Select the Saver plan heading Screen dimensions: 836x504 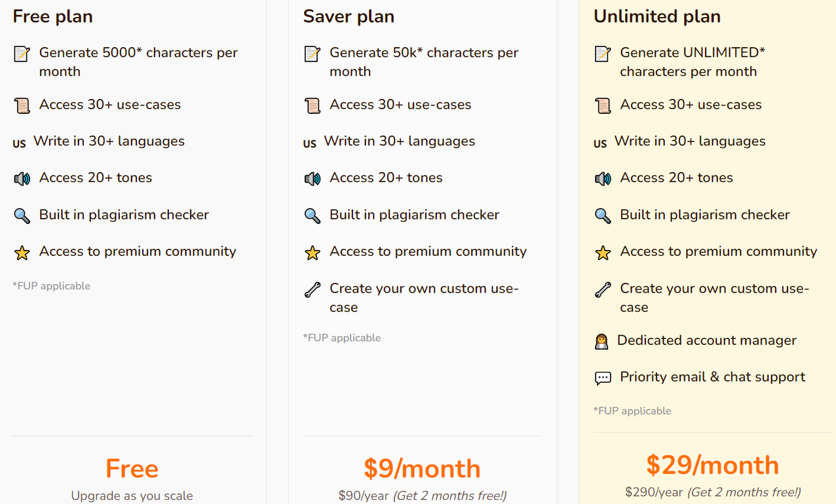pyautogui.click(x=349, y=16)
